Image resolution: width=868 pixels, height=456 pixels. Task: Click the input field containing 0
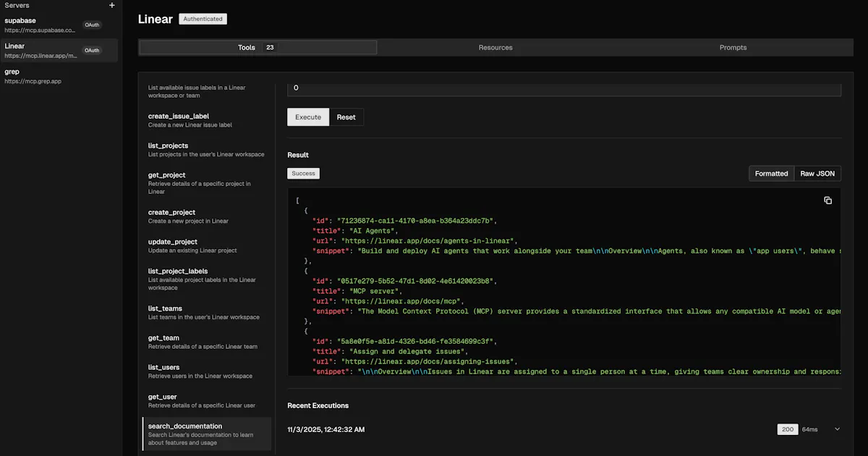point(564,88)
